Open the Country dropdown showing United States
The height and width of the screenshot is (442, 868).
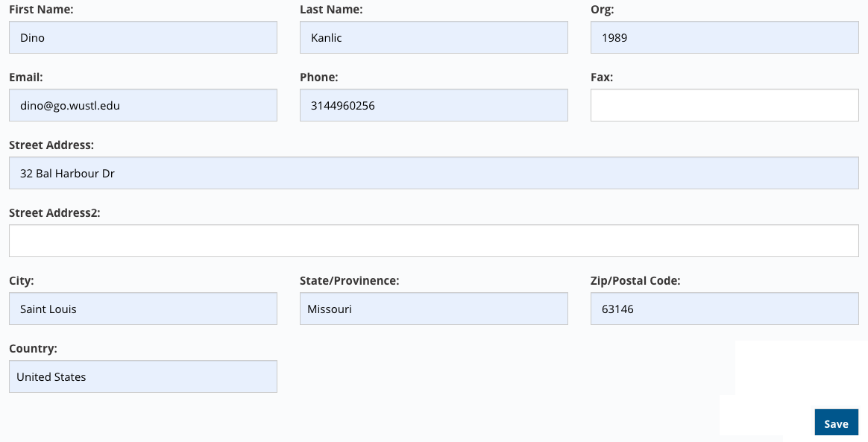point(143,376)
